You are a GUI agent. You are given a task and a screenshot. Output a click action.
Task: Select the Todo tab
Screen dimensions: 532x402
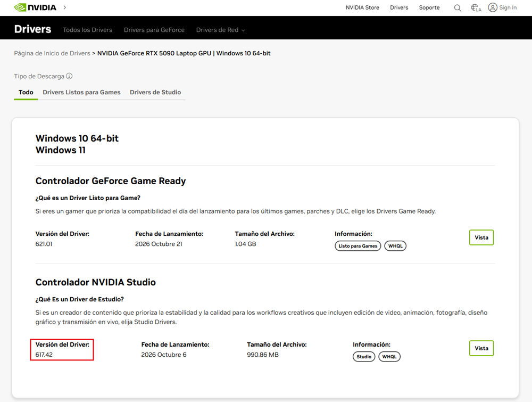tap(26, 92)
